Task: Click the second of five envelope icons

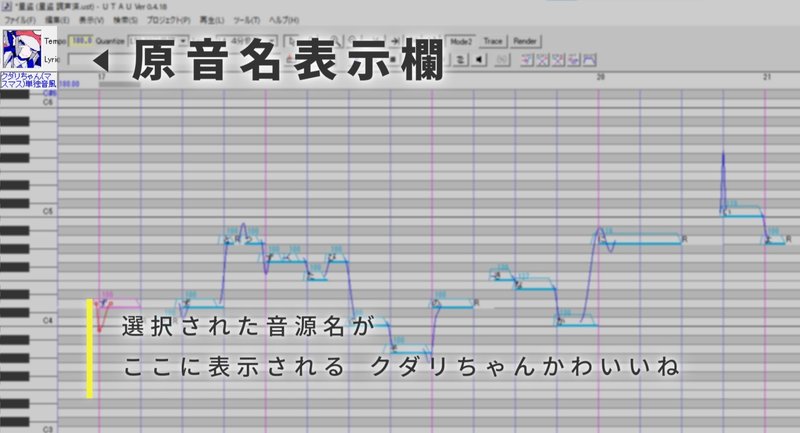Action: [543, 60]
